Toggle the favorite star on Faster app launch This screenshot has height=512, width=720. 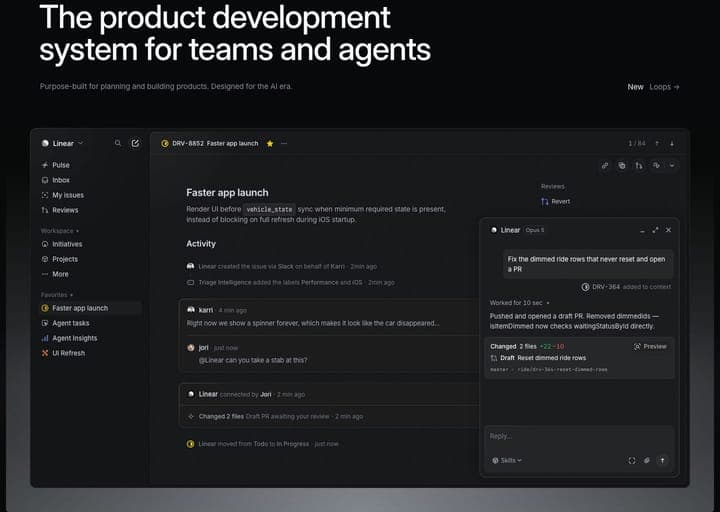click(270, 144)
